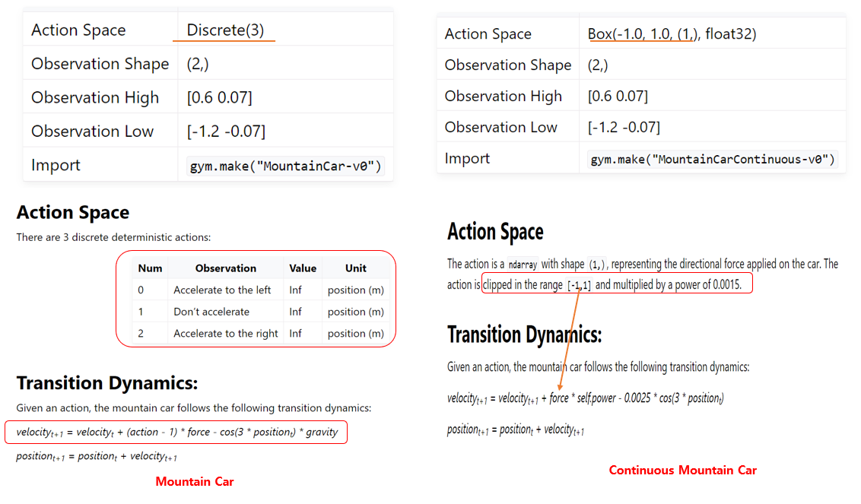Image resolution: width=861 pixels, height=504 pixels.
Task: Click 'Observation Low' label in MountainCarContinuous-v0 table
Action: 500,128
